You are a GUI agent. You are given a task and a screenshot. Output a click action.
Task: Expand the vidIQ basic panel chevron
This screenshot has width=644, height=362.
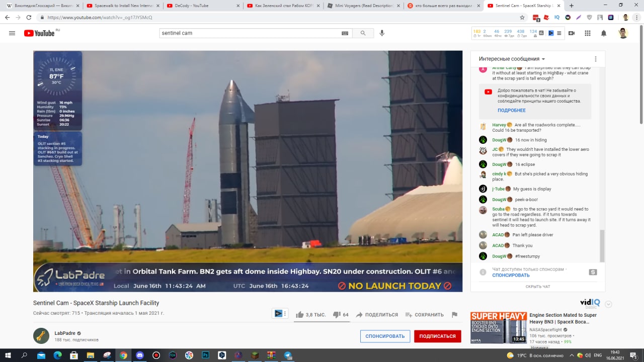click(x=608, y=304)
